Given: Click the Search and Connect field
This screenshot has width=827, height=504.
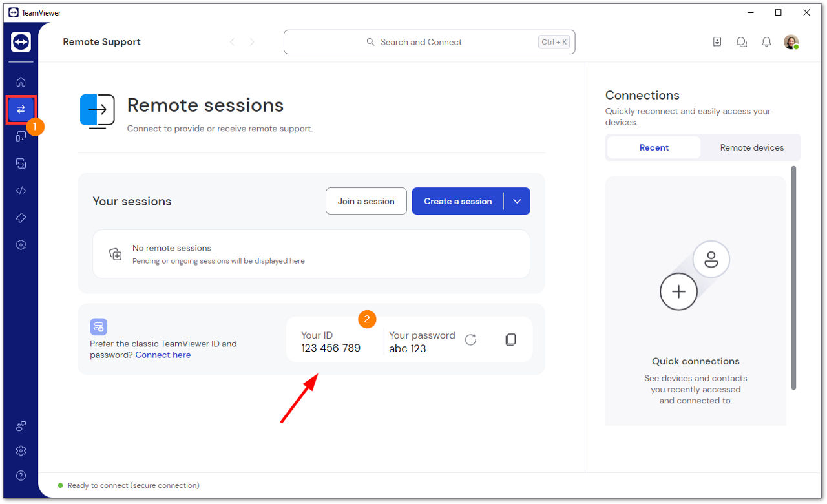Looking at the screenshot, I should click(x=429, y=42).
